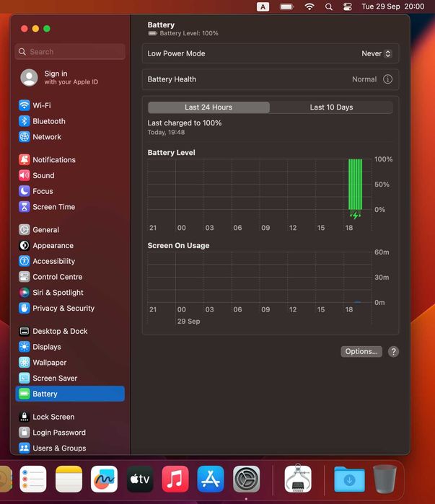Open Trash in the Dock
The height and width of the screenshot is (504, 435).
(x=385, y=479)
